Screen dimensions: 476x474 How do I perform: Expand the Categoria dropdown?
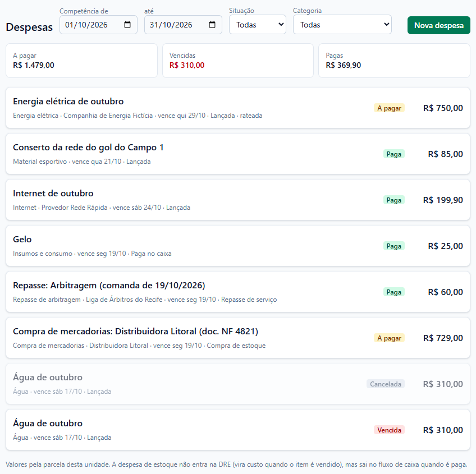(342, 25)
